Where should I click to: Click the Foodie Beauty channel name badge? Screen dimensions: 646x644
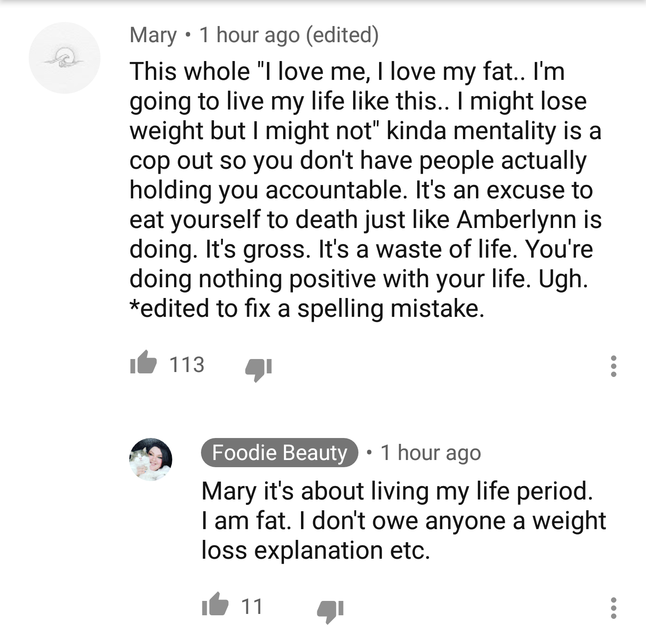280,452
